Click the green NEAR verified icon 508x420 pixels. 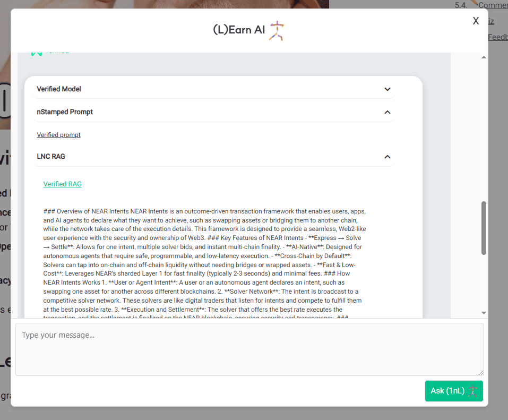(36, 53)
